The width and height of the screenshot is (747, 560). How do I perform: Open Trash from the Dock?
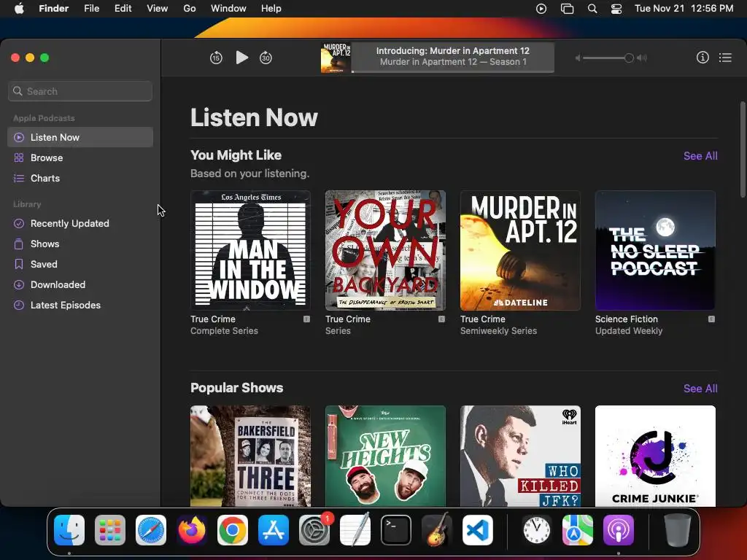point(677,530)
